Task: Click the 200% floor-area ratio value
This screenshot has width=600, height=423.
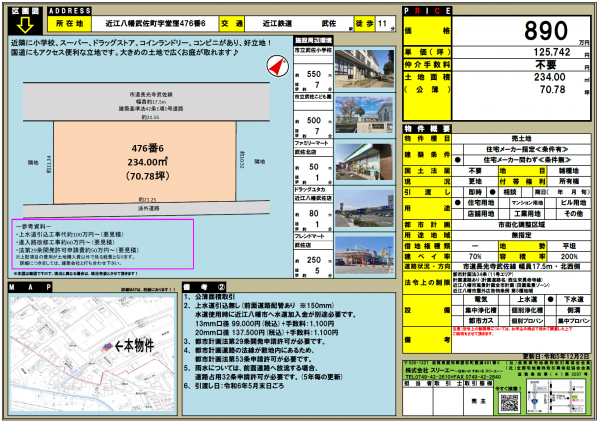Action: pos(569,256)
